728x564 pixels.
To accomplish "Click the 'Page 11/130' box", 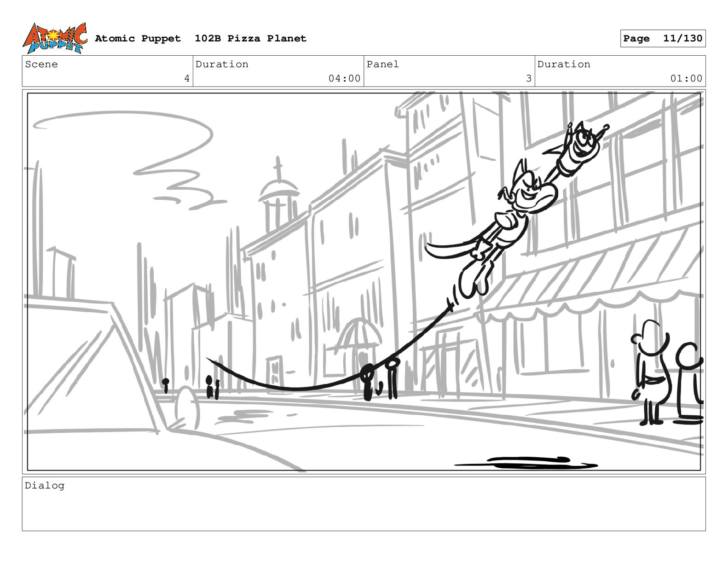I will 663,39.
